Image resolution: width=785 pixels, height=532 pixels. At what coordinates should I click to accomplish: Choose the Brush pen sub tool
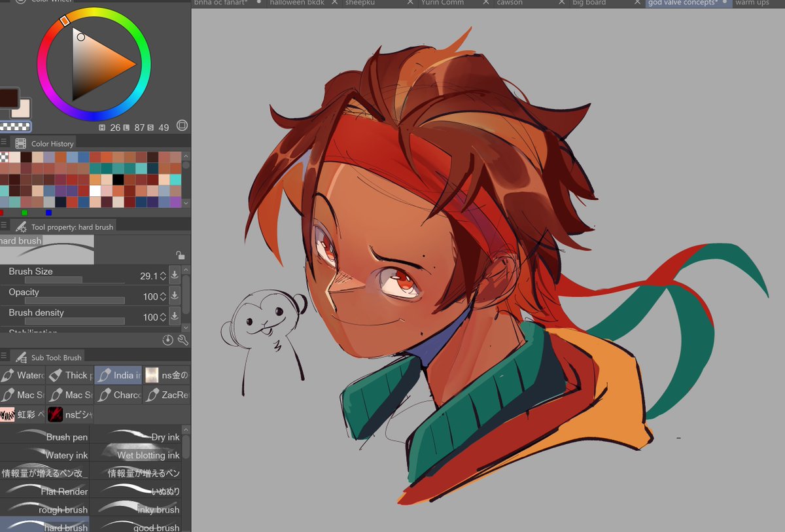[44, 434]
